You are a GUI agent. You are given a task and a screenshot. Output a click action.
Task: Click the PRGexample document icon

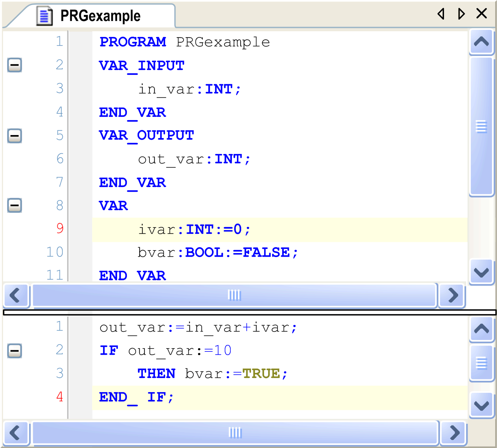point(44,16)
